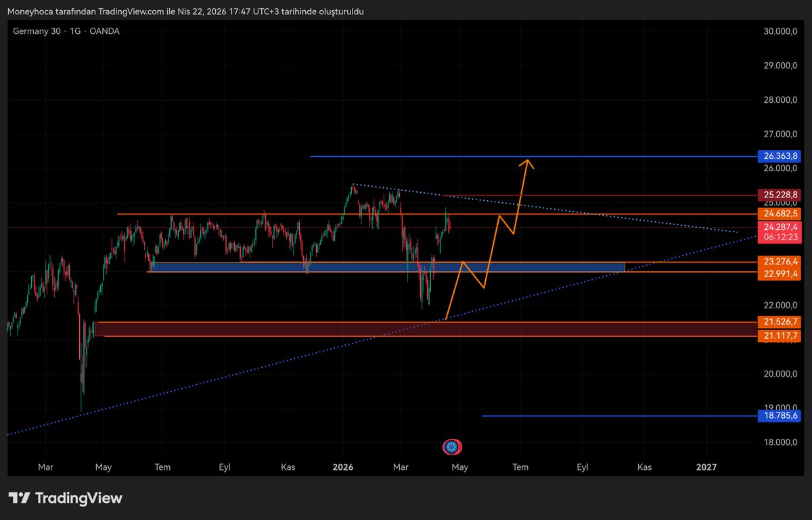Click the 29.000,0 price axis value
The height and width of the screenshot is (520, 812).
(780, 66)
